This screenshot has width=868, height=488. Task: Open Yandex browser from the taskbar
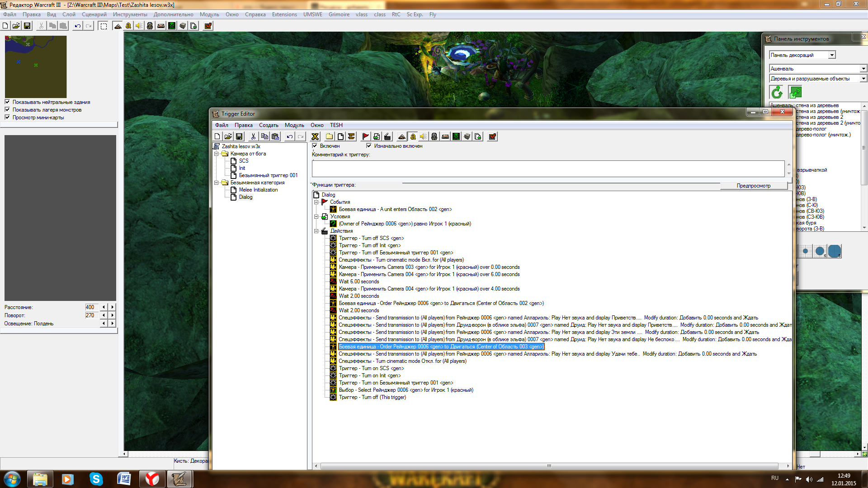(x=152, y=479)
